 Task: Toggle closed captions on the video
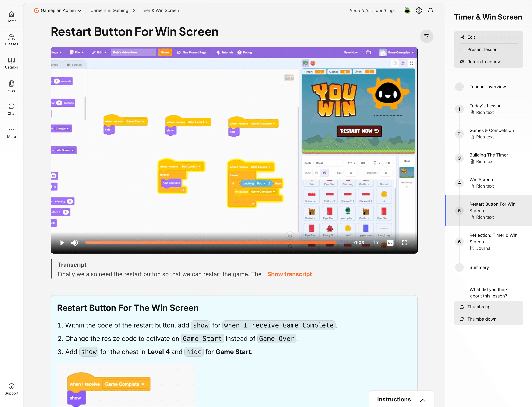point(390,243)
